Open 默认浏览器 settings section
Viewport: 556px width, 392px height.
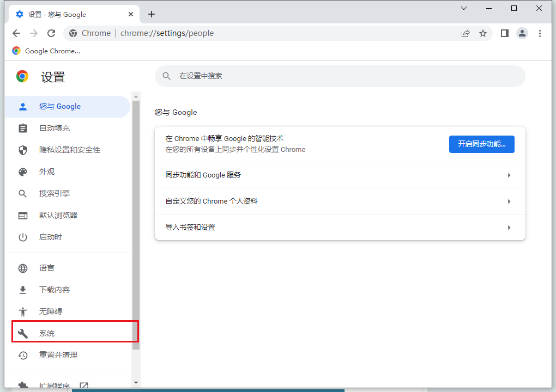tap(68, 215)
